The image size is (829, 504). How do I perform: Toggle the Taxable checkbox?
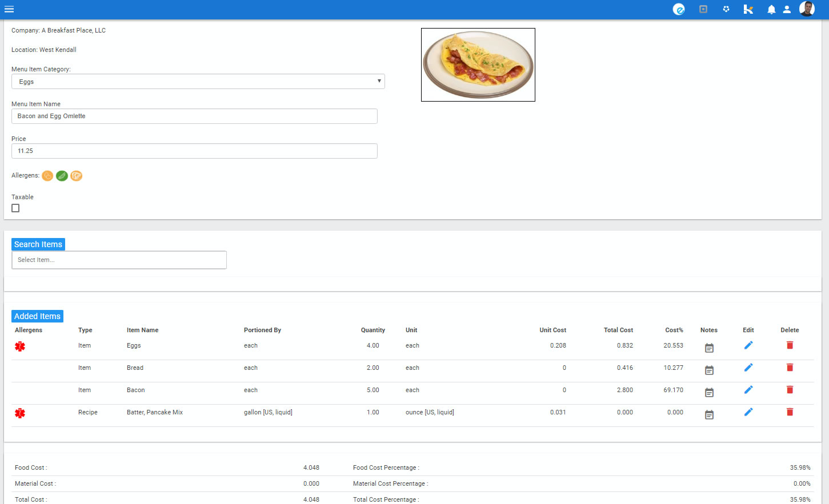[x=15, y=208]
